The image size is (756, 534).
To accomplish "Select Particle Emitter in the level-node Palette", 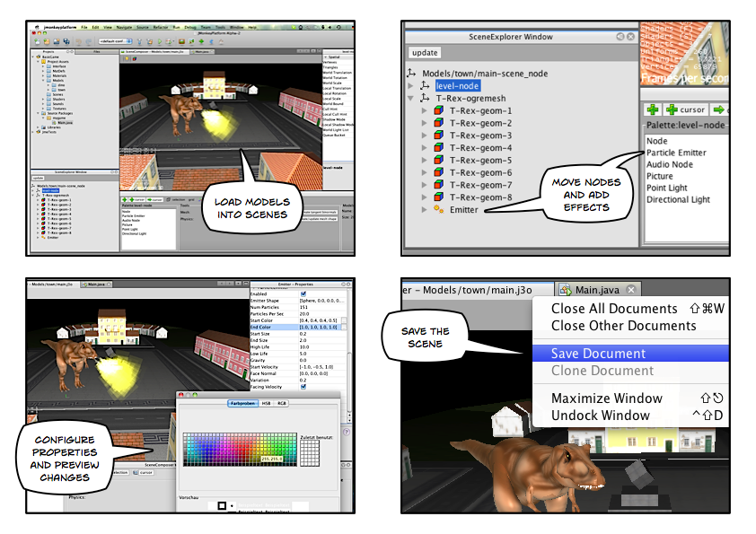I will [675, 153].
